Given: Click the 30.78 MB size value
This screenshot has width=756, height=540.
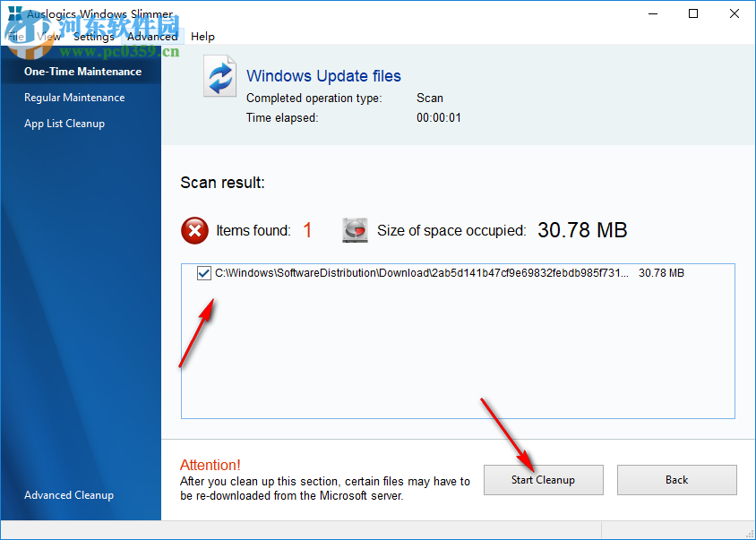Looking at the screenshot, I should (582, 230).
